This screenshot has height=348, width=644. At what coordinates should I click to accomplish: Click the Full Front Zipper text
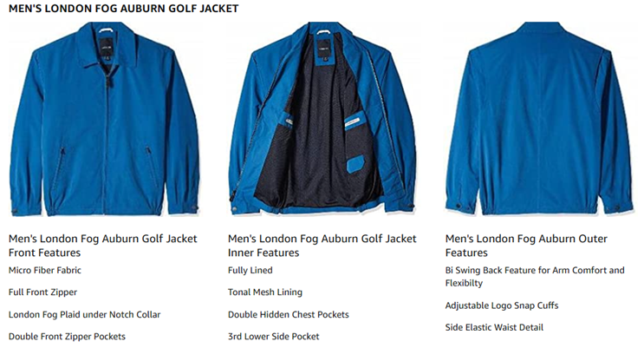(x=43, y=292)
